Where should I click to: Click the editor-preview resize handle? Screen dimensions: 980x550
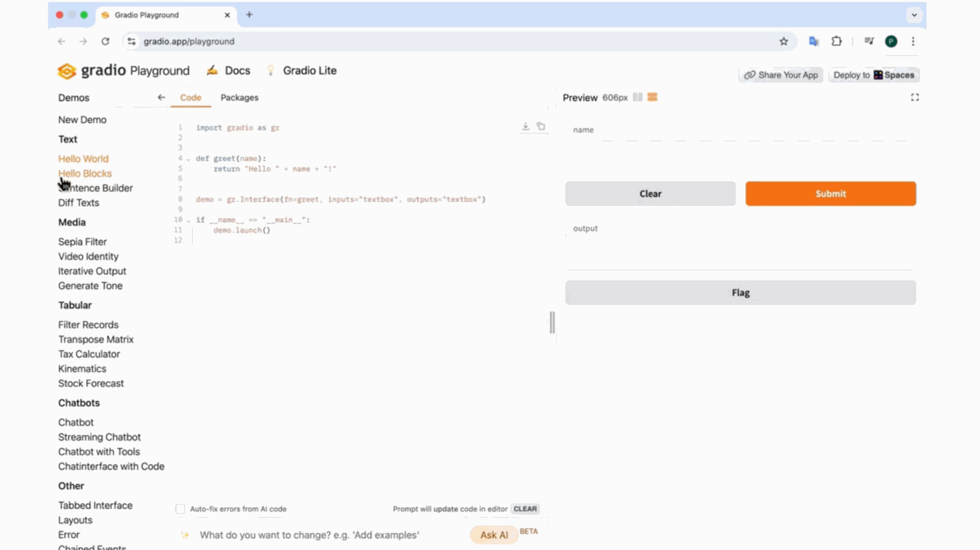tap(552, 323)
